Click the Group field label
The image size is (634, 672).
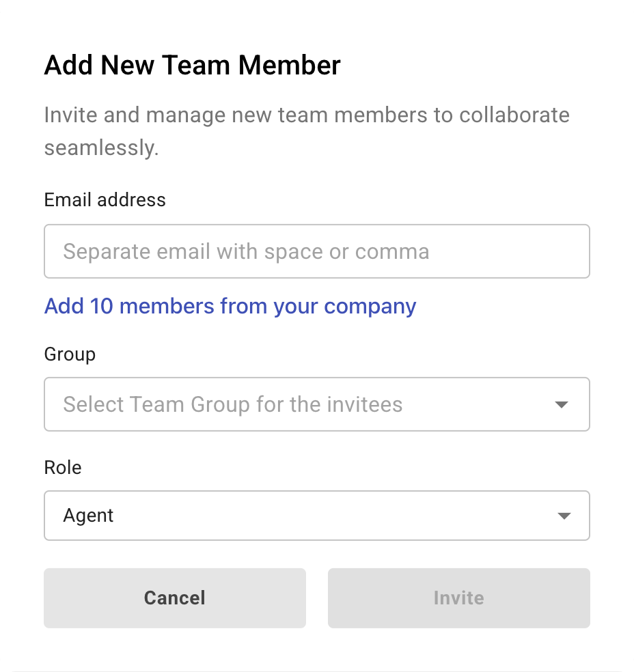[x=69, y=354]
